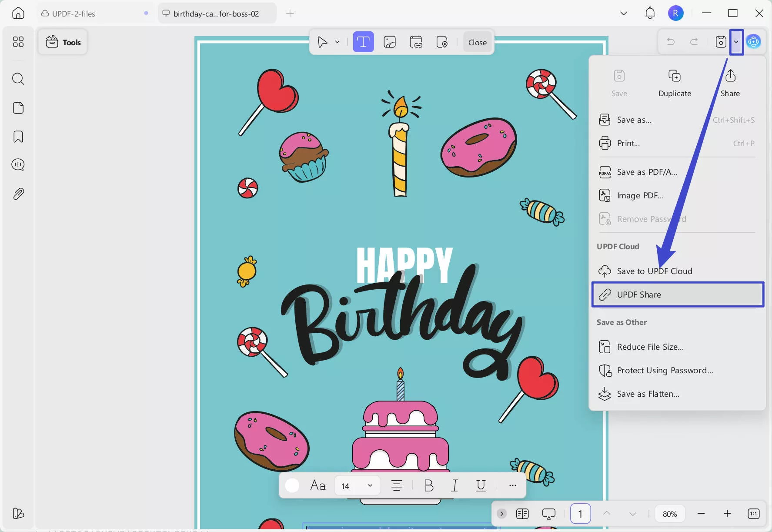Viewport: 772px width, 532px height.
Task: Open the Tools panel
Action: [63, 42]
